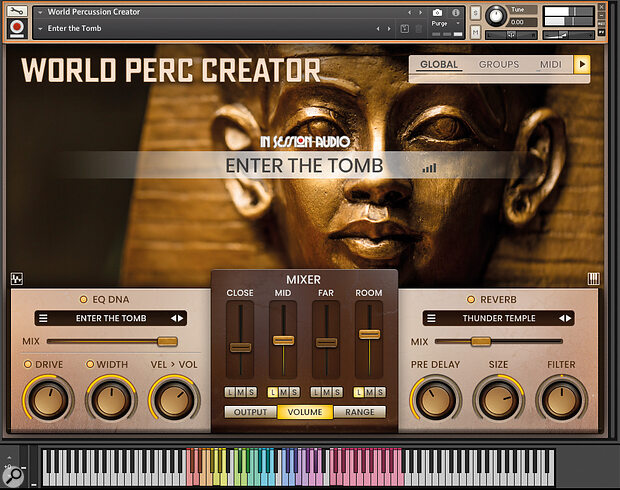The height and width of the screenshot is (490, 620).
Task: Expand the World Percussion Creator dropdown arrow
Action: [x=40, y=12]
